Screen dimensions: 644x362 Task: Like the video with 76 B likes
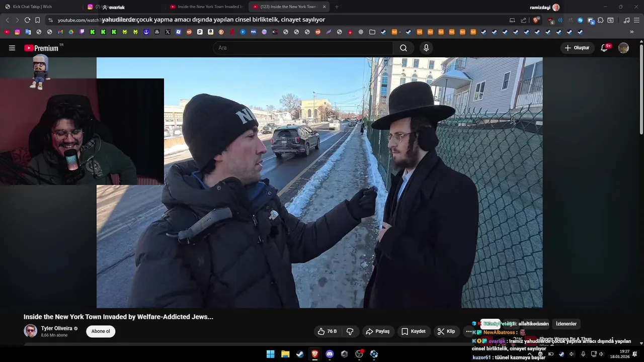click(x=327, y=331)
